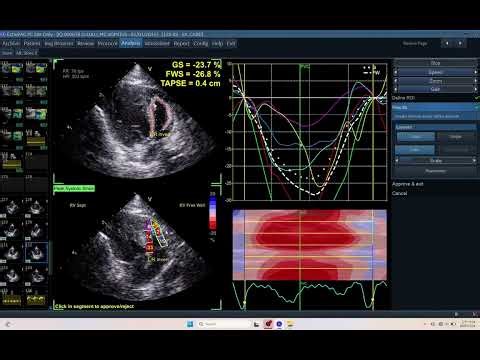This screenshot has width=480, height=360.
Task: Decrease Speed with left arrow
Action: (x=396, y=72)
